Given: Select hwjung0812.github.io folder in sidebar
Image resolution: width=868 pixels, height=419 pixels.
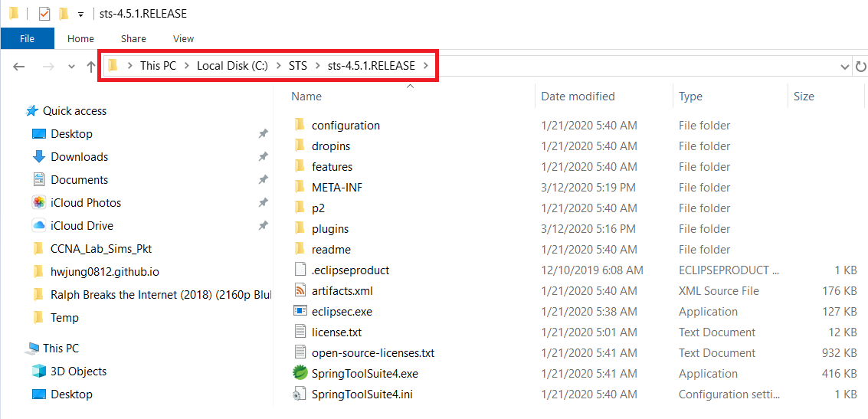Looking at the screenshot, I should [x=105, y=272].
